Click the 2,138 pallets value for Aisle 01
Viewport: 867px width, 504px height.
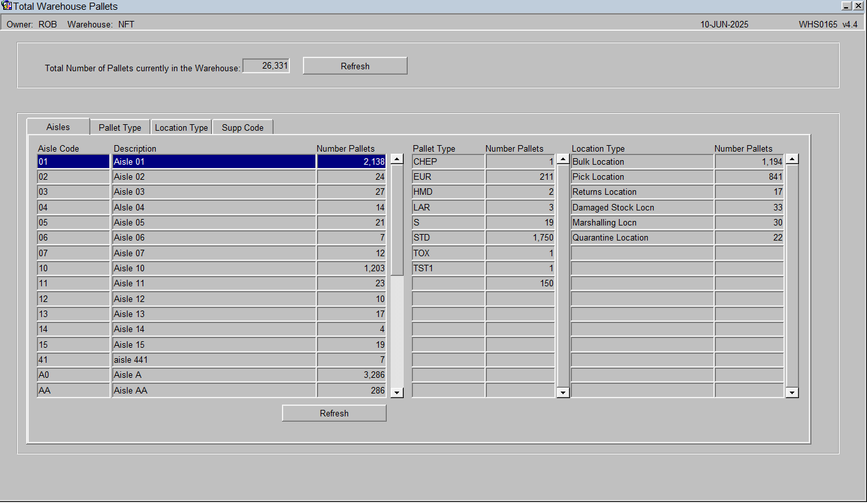pos(352,161)
